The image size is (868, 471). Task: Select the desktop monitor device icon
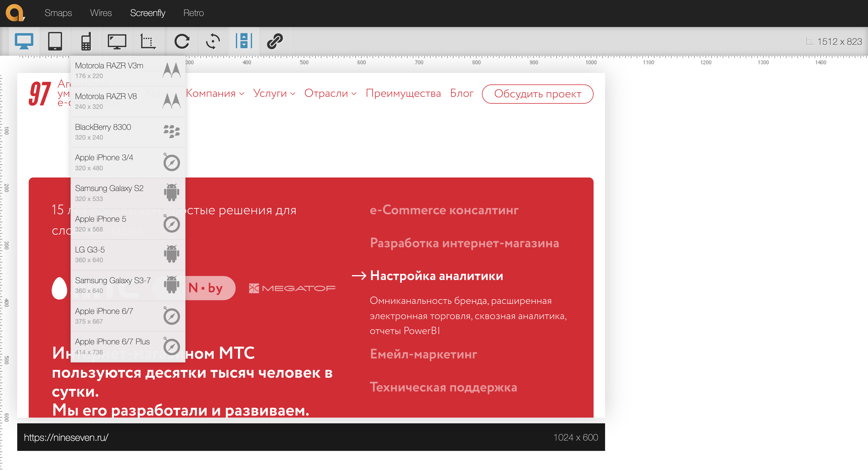click(24, 41)
